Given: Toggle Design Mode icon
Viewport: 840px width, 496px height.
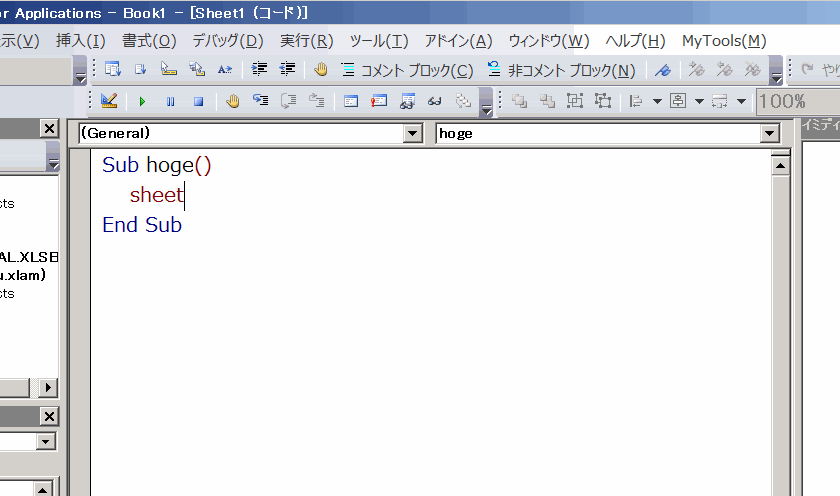Looking at the screenshot, I should click(x=109, y=101).
